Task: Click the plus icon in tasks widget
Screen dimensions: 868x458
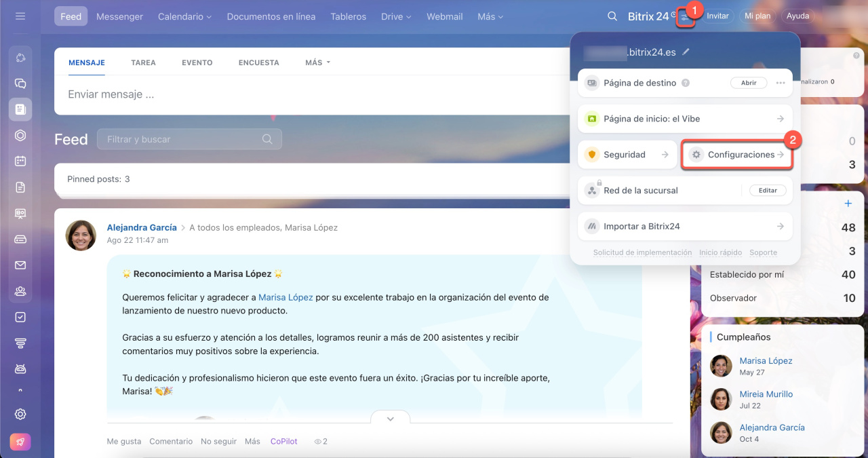Action: (x=848, y=204)
